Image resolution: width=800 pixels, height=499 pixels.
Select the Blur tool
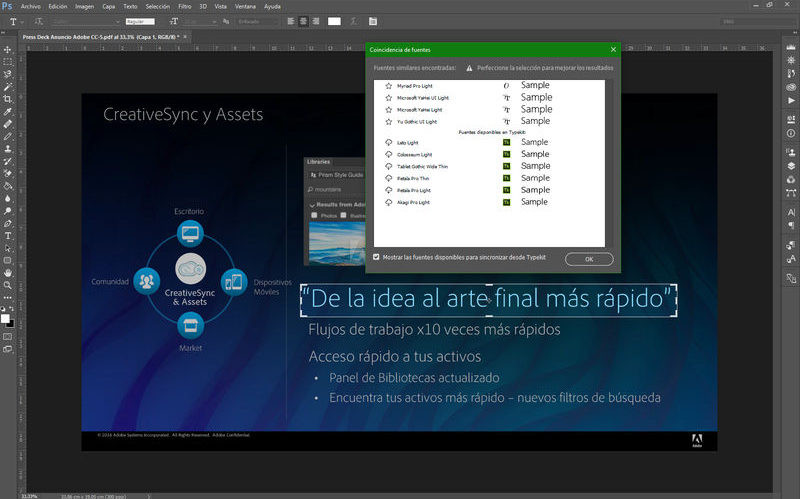[8, 198]
